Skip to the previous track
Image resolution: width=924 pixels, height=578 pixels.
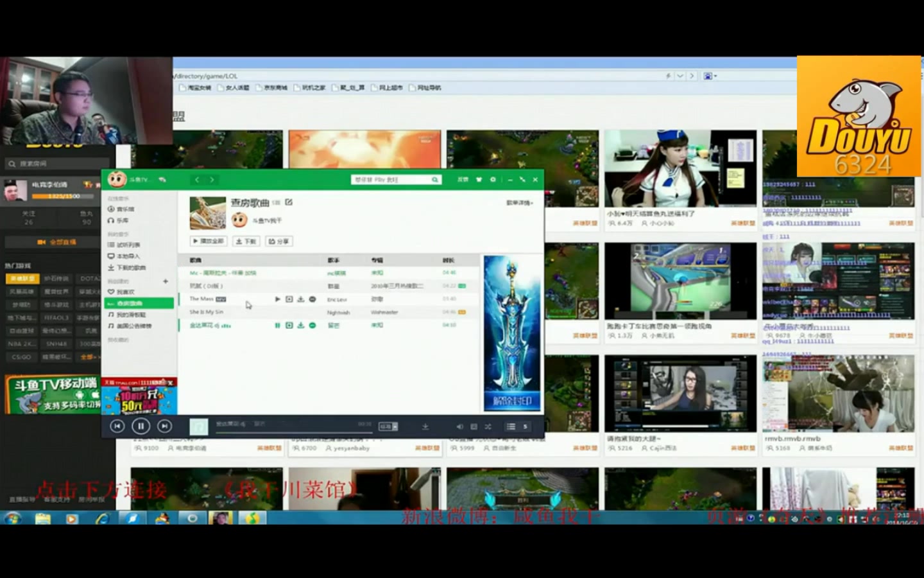[x=117, y=426]
